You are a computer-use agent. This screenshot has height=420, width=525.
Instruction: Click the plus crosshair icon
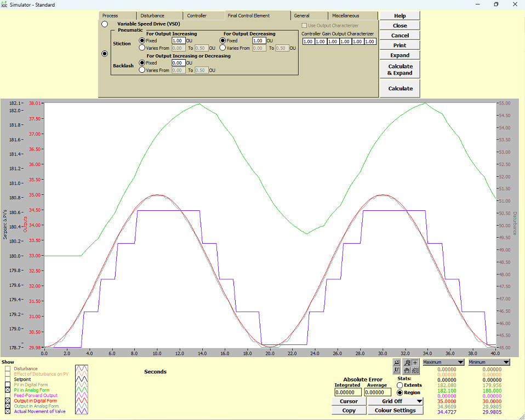(x=415, y=363)
